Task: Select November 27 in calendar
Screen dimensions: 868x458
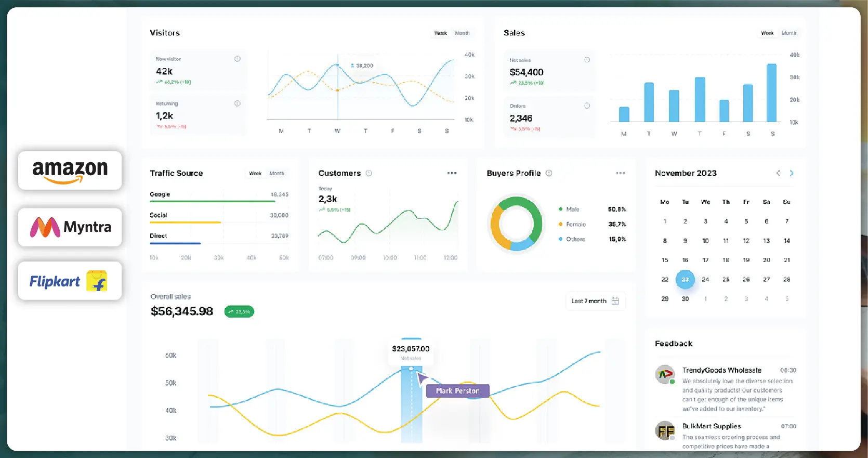Action: 766,279
